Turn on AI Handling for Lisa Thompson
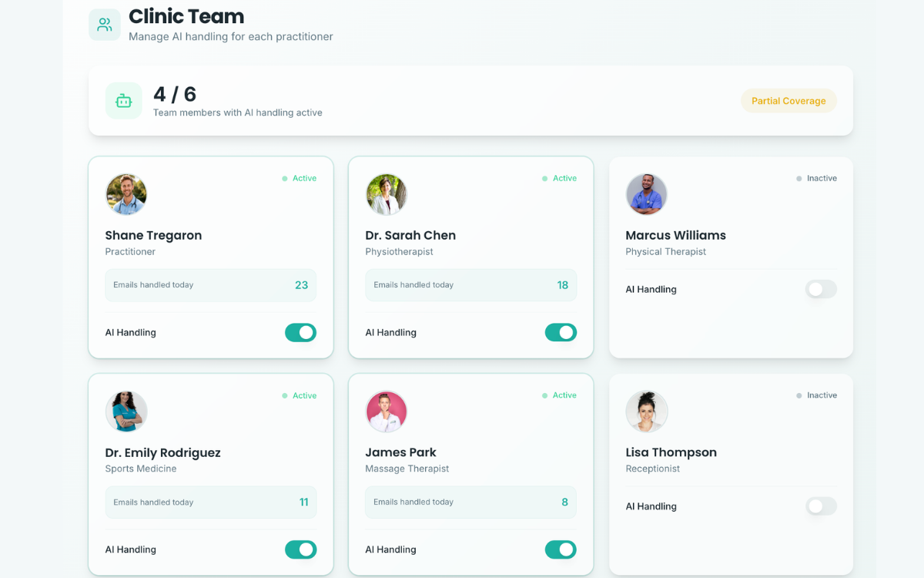The image size is (924, 578). point(821,506)
